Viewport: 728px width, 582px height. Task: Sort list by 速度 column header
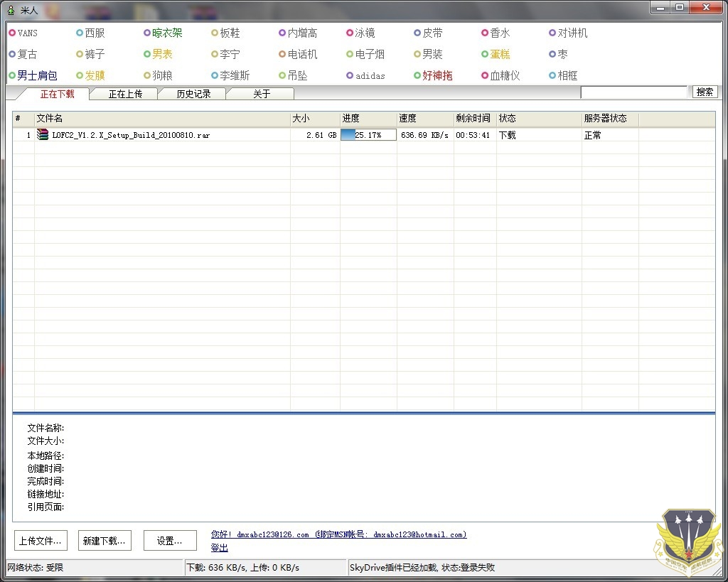pyautogui.click(x=425, y=119)
